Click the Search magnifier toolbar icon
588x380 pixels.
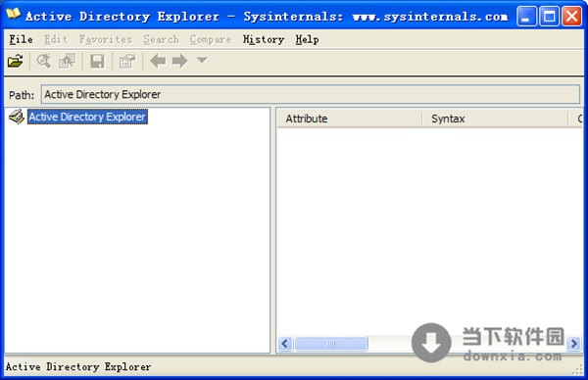pyautogui.click(x=44, y=61)
